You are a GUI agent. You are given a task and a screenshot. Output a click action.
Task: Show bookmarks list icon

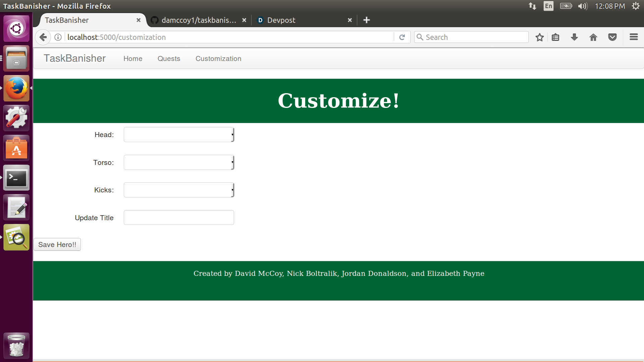pyautogui.click(x=555, y=37)
